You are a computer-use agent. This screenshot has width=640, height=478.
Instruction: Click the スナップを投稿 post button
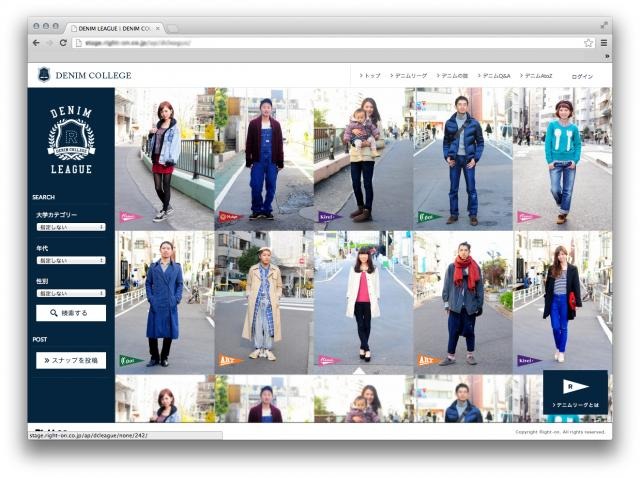(71, 360)
